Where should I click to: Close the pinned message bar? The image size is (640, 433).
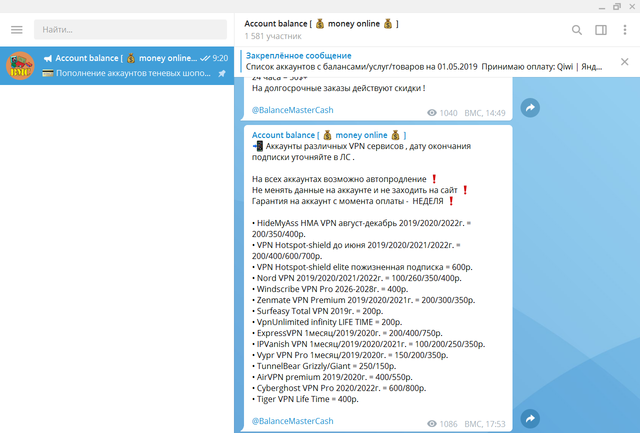[x=624, y=62]
